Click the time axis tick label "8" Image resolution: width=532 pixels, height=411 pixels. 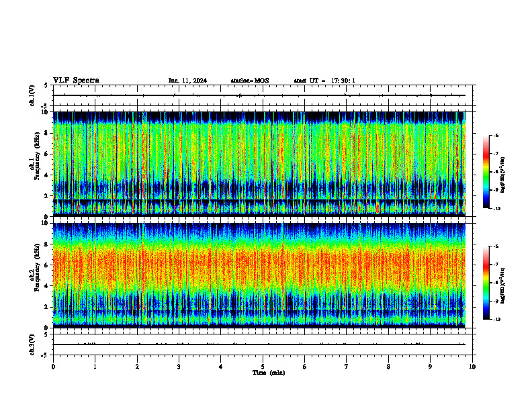pyautogui.click(x=388, y=367)
